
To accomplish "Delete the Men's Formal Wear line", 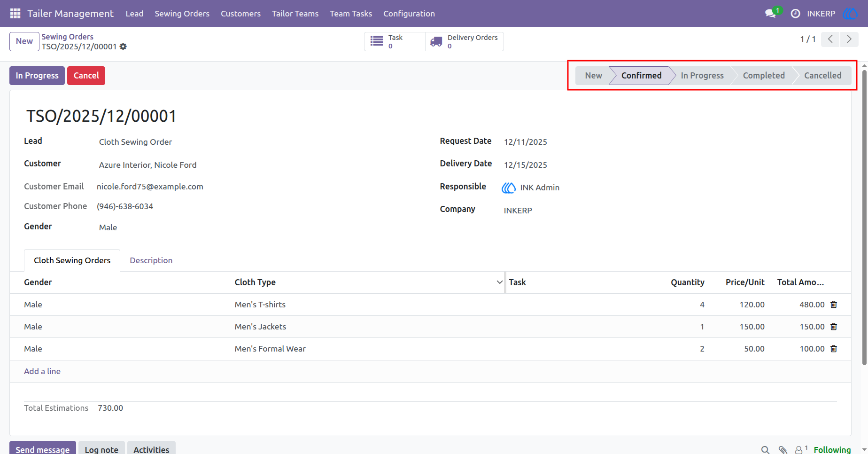I will click(x=834, y=349).
